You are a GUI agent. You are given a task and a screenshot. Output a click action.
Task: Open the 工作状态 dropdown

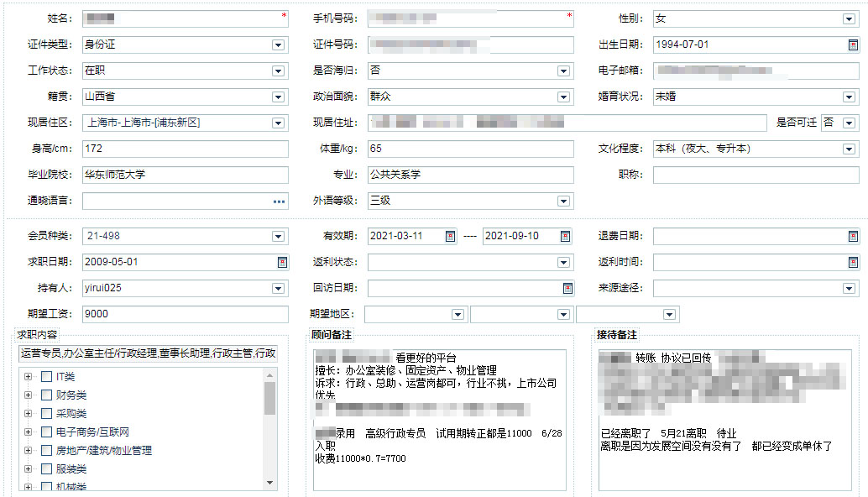click(278, 71)
